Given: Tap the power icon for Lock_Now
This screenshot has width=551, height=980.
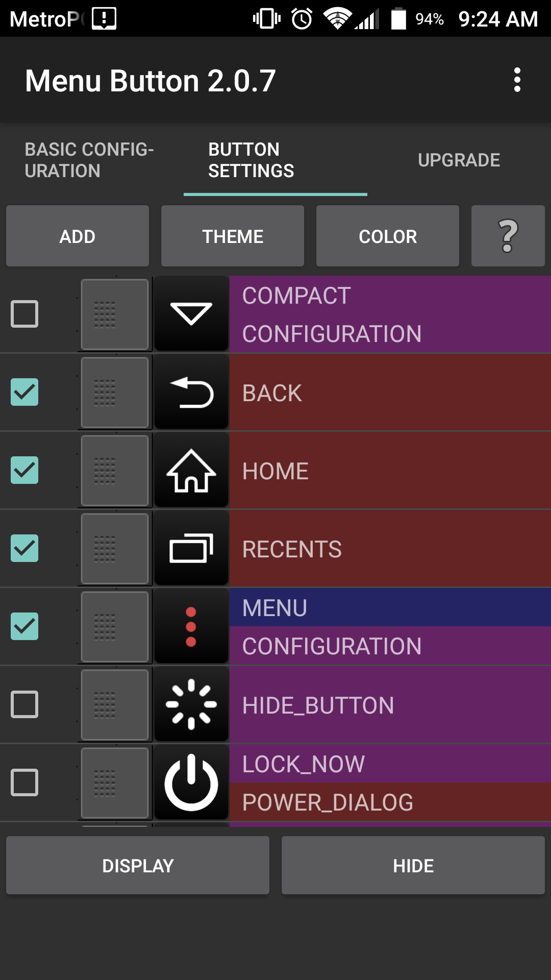Looking at the screenshot, I should click(x=191, y=782).
